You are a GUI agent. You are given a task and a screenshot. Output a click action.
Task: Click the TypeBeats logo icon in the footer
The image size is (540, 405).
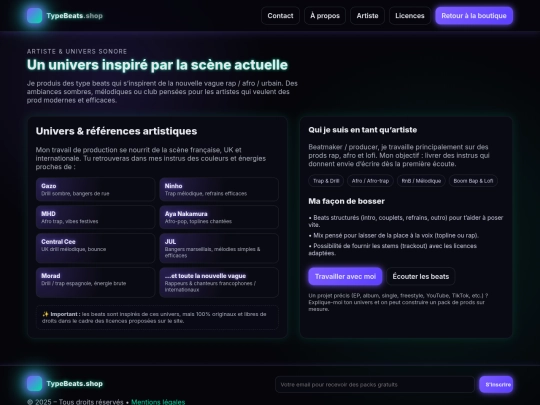(x=34, y=383)
